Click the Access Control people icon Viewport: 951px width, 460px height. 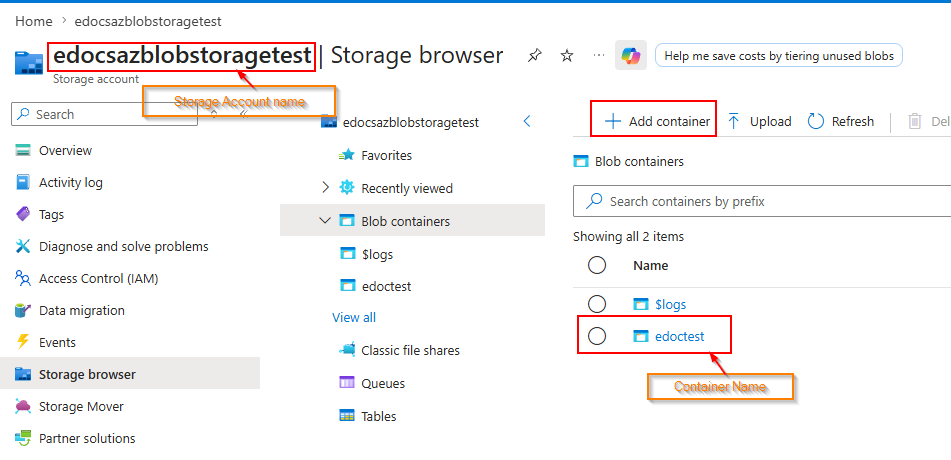22,279
